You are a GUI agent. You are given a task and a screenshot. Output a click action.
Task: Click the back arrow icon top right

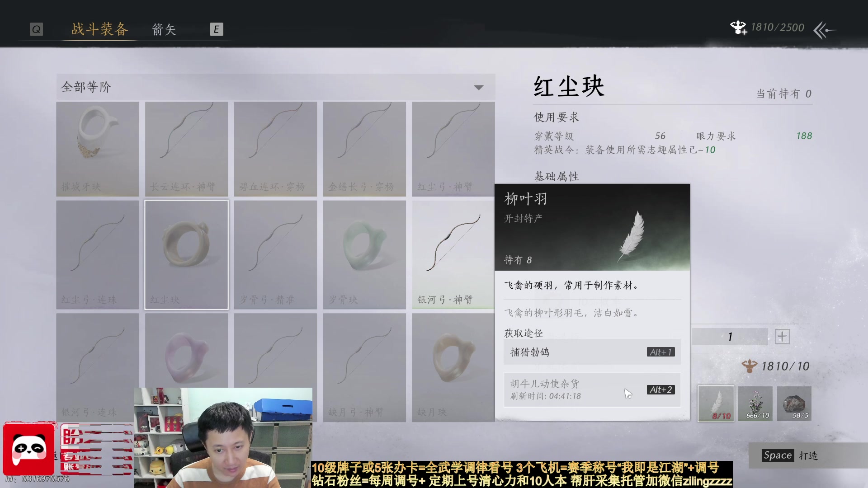coord(825,30)
